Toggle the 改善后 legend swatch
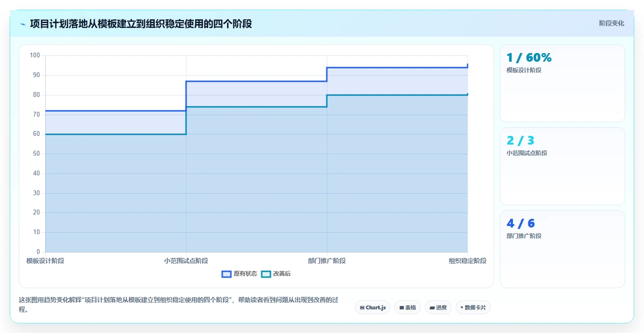Viewport: 644px width, 333px height. (266, 274)
